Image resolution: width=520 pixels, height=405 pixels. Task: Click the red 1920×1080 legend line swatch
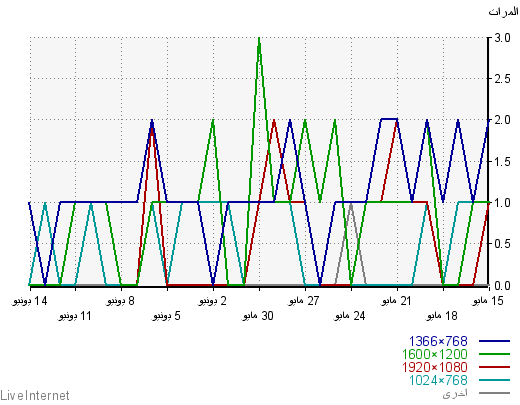[494, 367]
